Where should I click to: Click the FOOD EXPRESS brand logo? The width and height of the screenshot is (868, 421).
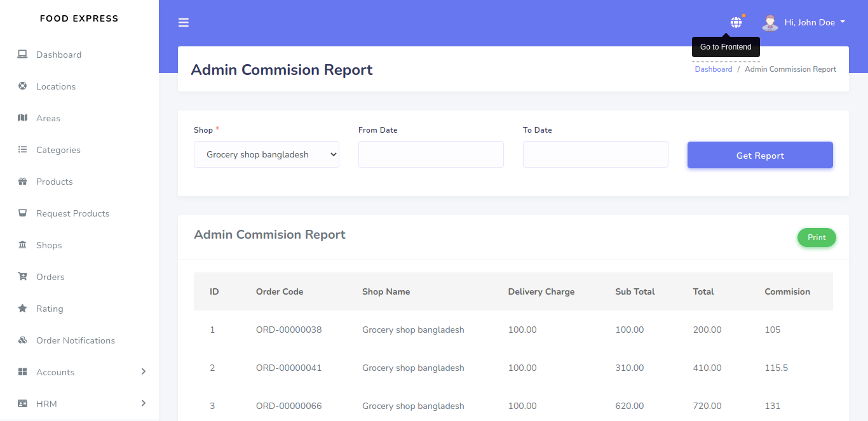click(79, 18)
